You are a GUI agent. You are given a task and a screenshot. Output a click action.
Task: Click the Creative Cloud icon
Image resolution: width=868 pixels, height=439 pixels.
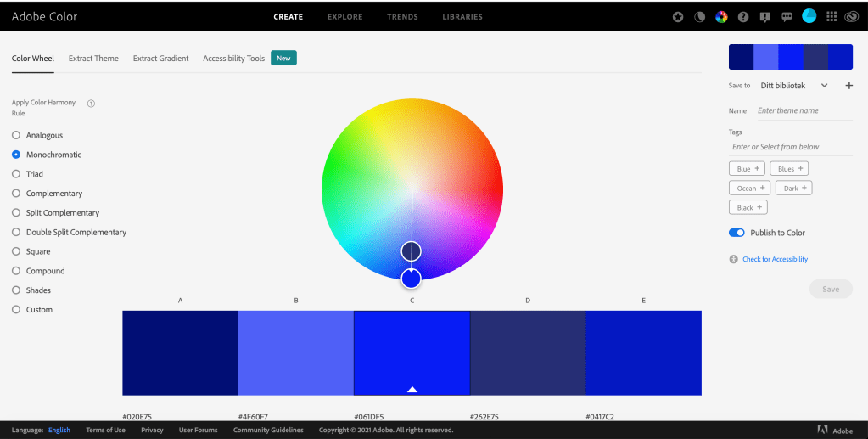[x=851, y=16]
